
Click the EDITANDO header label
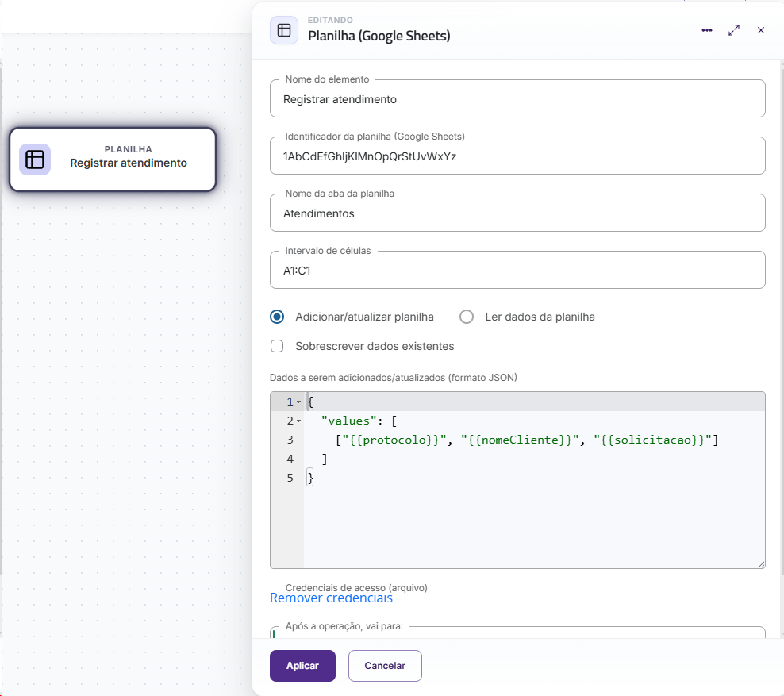pyautogui.click(x=330, y=20)
